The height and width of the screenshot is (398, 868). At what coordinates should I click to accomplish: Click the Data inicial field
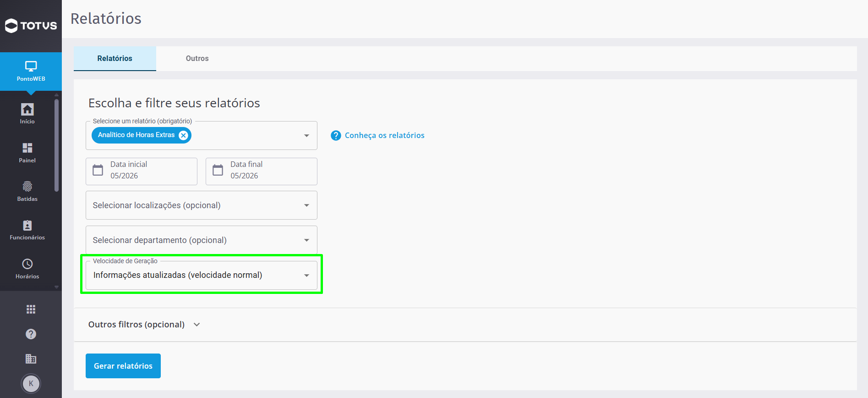(x=142, y=171)
